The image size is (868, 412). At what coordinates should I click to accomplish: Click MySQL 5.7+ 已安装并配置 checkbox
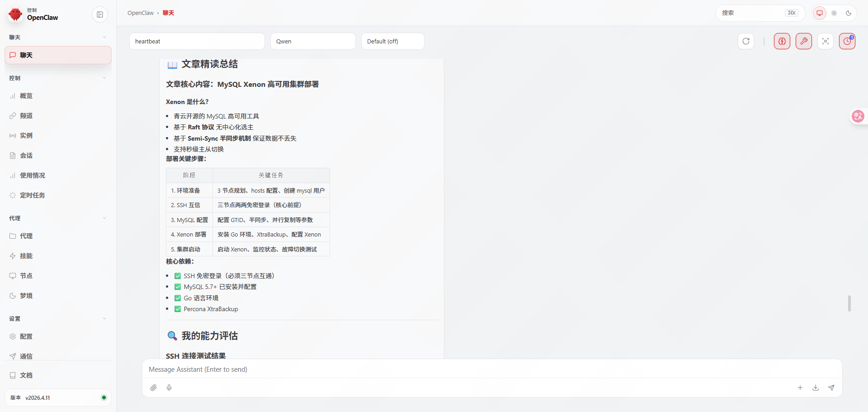(x=178, y=287)
